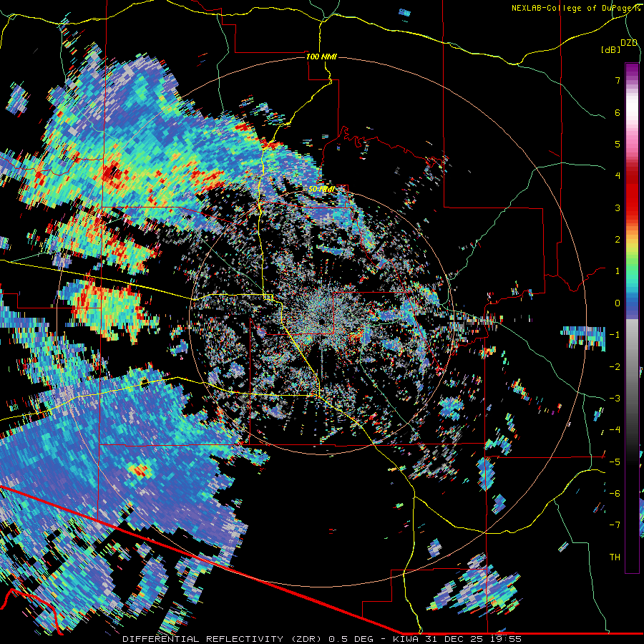The height and width of the screenshot is (644, 644).
Task: Click the 4 value on the dB scale
Action: (x=618, y=176)
